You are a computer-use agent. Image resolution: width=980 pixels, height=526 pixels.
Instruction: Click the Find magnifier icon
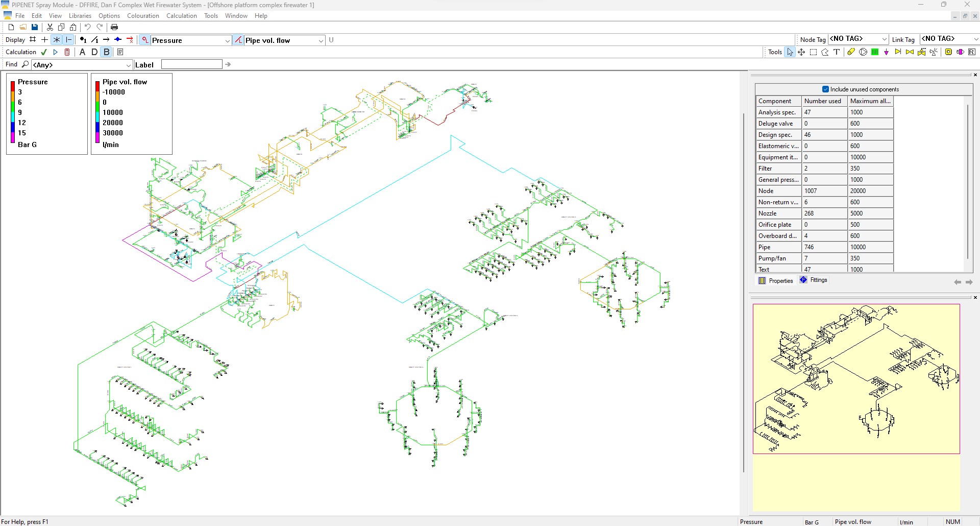(x=25, y=64)
